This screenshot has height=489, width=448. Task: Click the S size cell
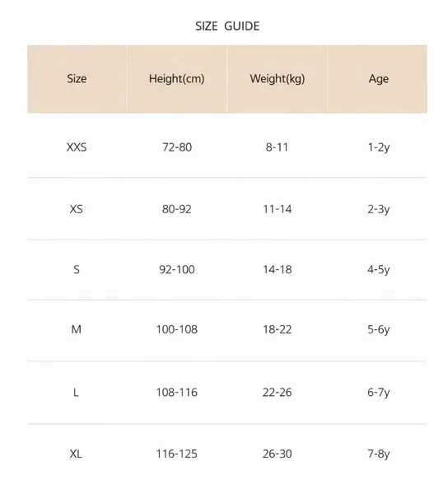[77, 269]
